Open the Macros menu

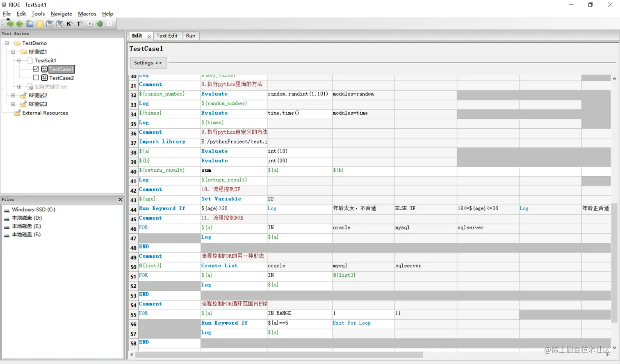coord(87,14)
